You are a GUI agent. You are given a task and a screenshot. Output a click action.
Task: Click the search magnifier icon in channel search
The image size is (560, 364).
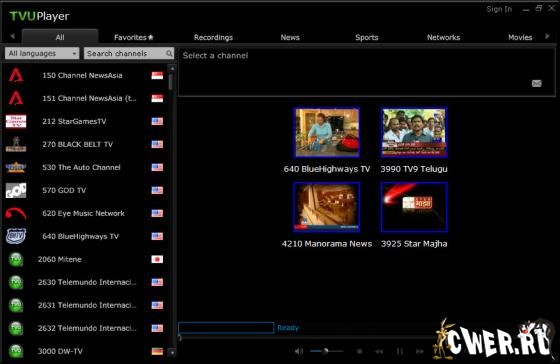tap(169, 54)
